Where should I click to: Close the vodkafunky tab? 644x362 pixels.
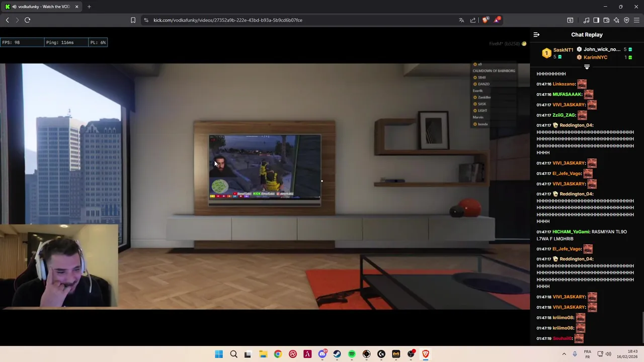pos(76,7)
